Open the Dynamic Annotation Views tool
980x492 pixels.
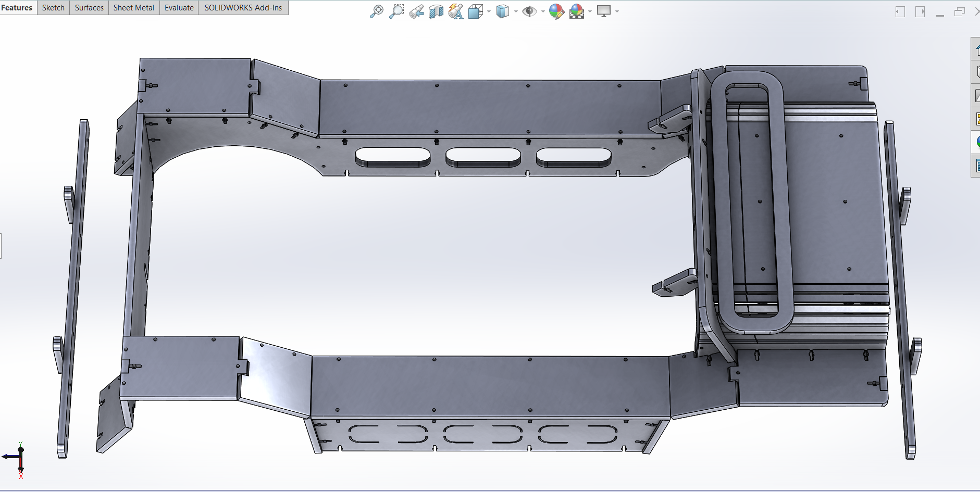pos(455,11)
